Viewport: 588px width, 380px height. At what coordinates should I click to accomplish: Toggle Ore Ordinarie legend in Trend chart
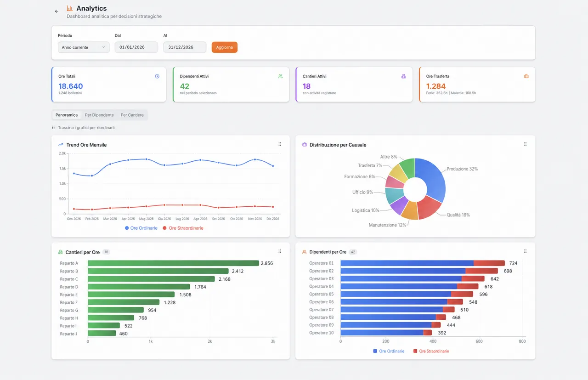click(141, 228)
